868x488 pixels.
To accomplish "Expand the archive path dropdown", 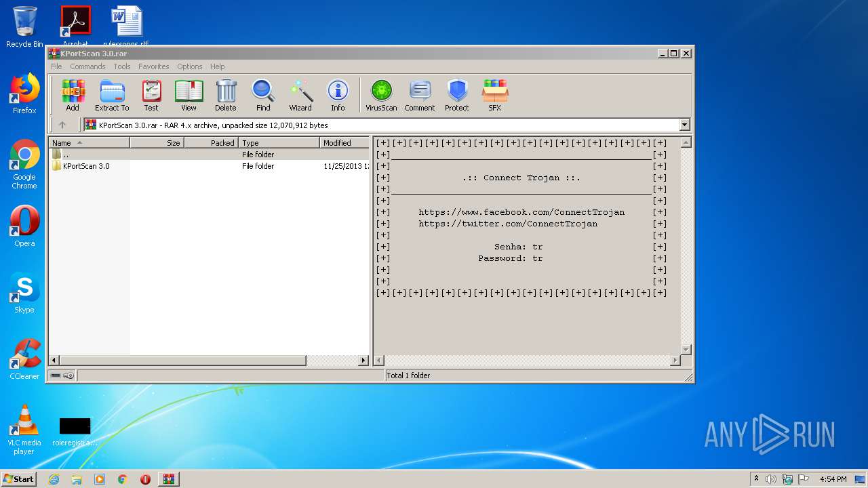I will coord(684,125).
